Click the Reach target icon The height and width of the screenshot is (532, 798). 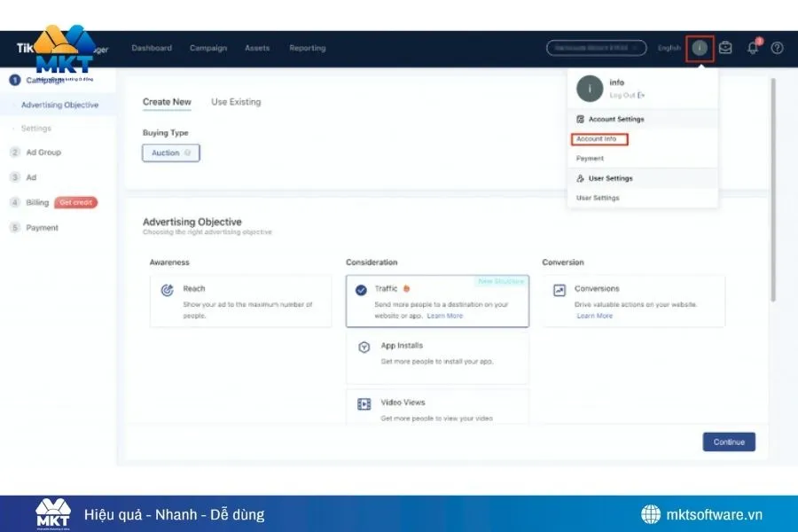point(167,290)
